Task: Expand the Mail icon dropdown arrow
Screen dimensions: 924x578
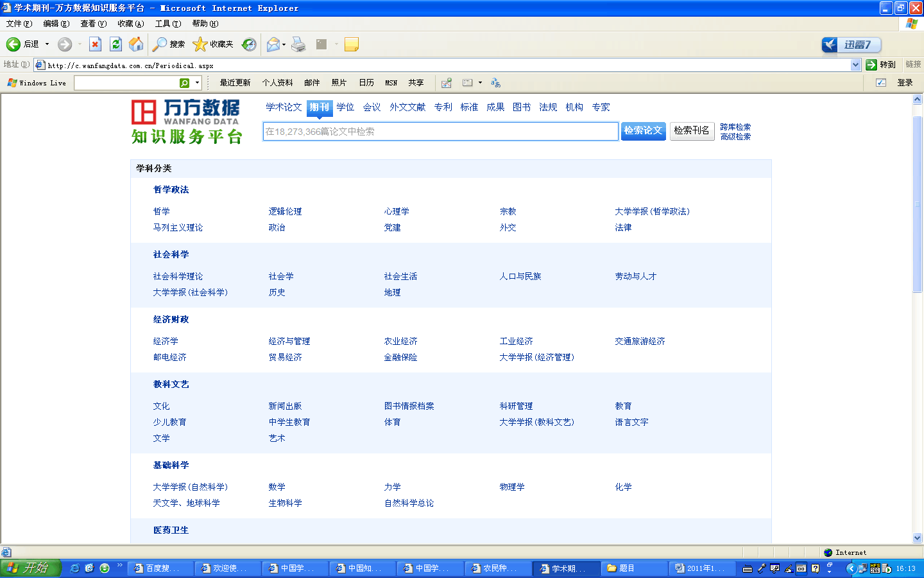Action: (284, 44)
